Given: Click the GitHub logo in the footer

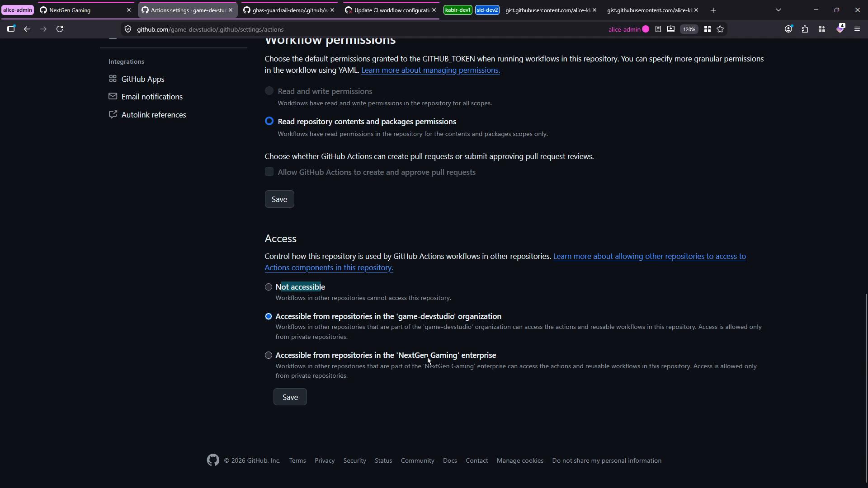Looking at the screenshot, I should (x=213, y=460).
